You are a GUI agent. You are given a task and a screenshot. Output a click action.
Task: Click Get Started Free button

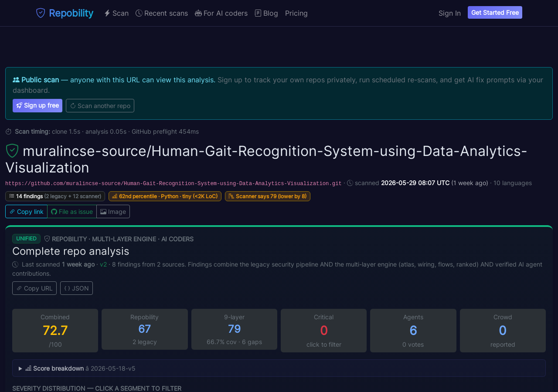pos(495,13)
